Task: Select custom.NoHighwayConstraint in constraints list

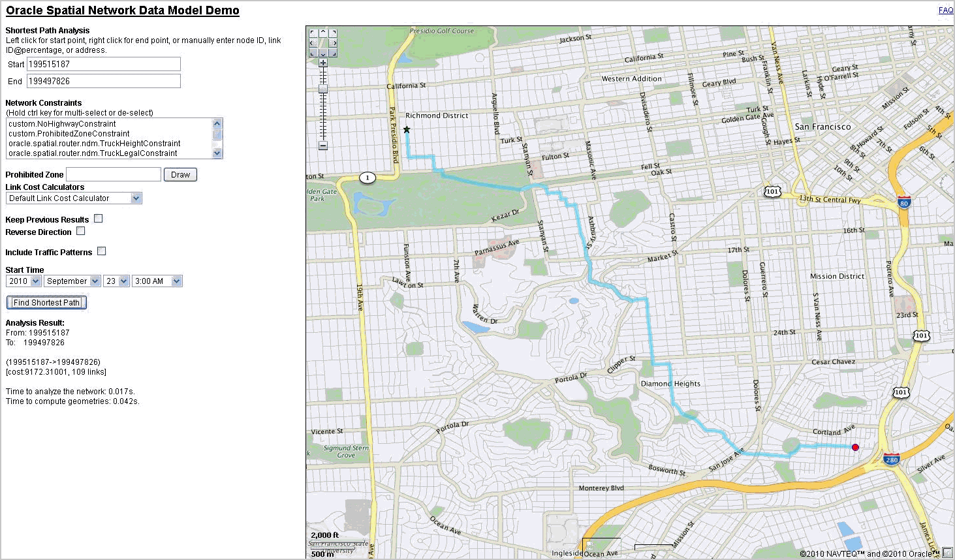Action: 109,124
